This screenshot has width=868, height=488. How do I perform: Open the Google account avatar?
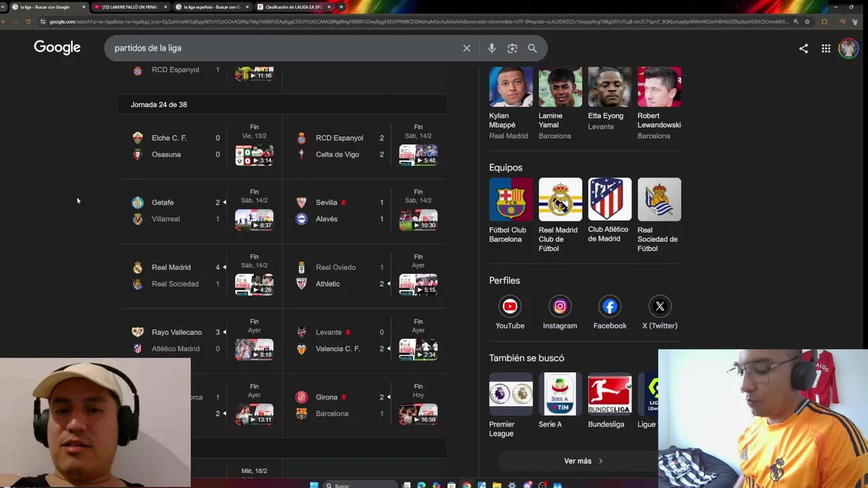848,48
